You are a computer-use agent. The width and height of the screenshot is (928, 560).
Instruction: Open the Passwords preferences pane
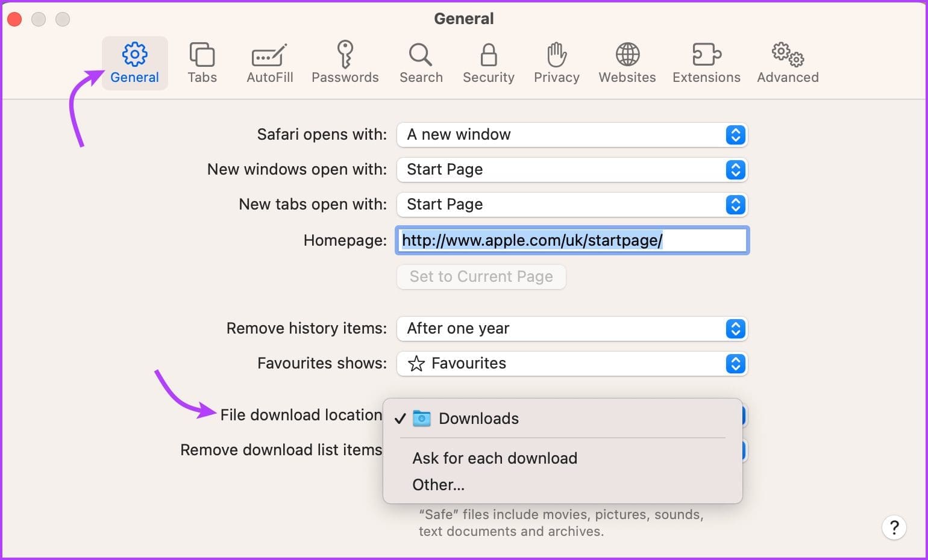345,63
